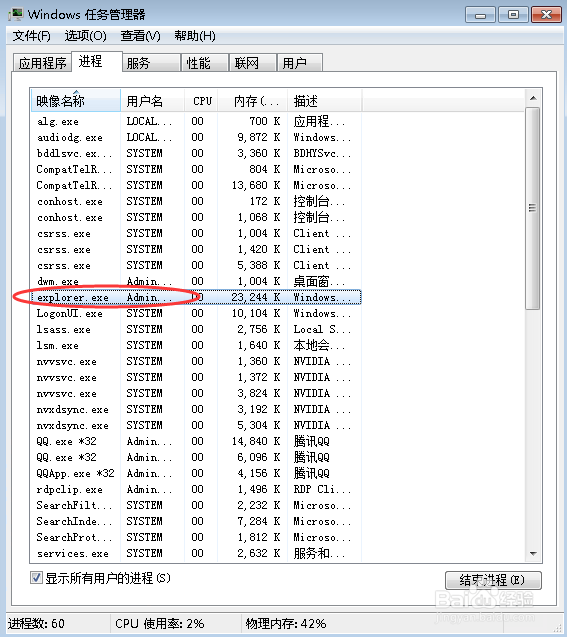Toggle 显示所有用户的进程 checkbox
Viewport: 567px width, 637px height.
coord(36,578)
